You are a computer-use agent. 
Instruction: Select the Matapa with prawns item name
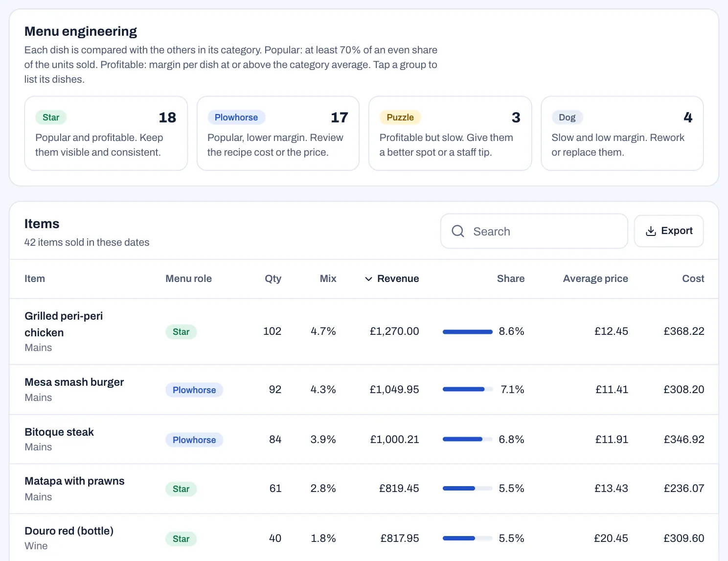pyautogui.click(x=74, y=481)
